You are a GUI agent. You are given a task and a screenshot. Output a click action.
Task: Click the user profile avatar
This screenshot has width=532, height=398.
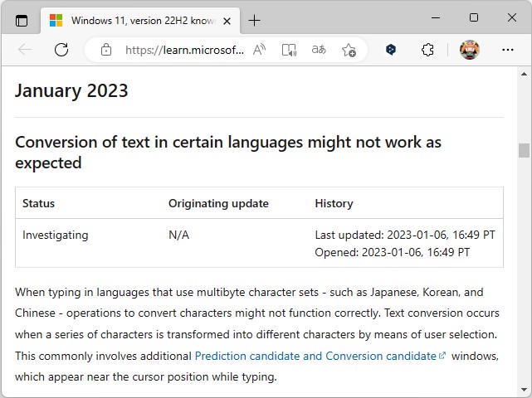coord(469,50)
